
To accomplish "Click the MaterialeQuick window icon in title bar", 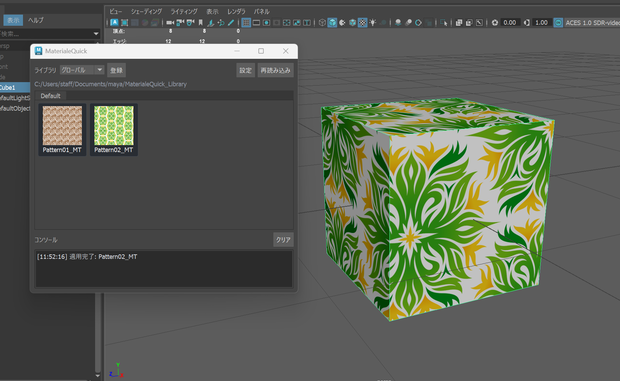I will pos(38,51).
